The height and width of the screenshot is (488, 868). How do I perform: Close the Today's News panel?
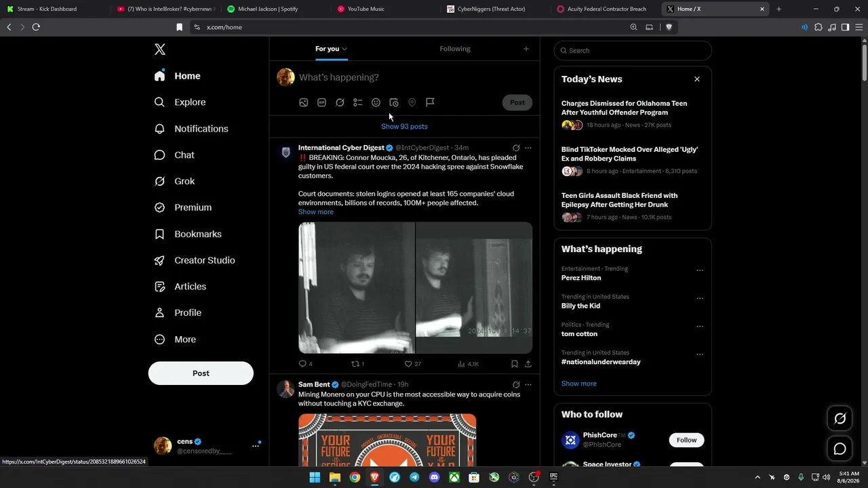point(697,79)
